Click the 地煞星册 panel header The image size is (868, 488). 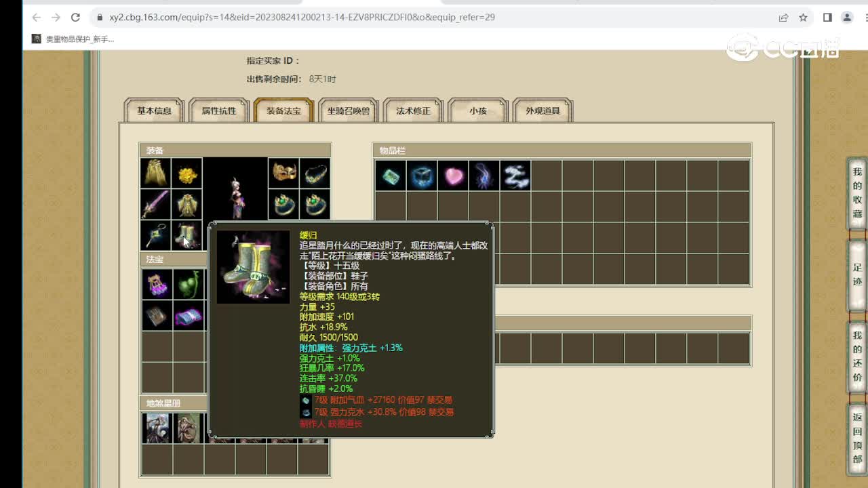point(174,403)
